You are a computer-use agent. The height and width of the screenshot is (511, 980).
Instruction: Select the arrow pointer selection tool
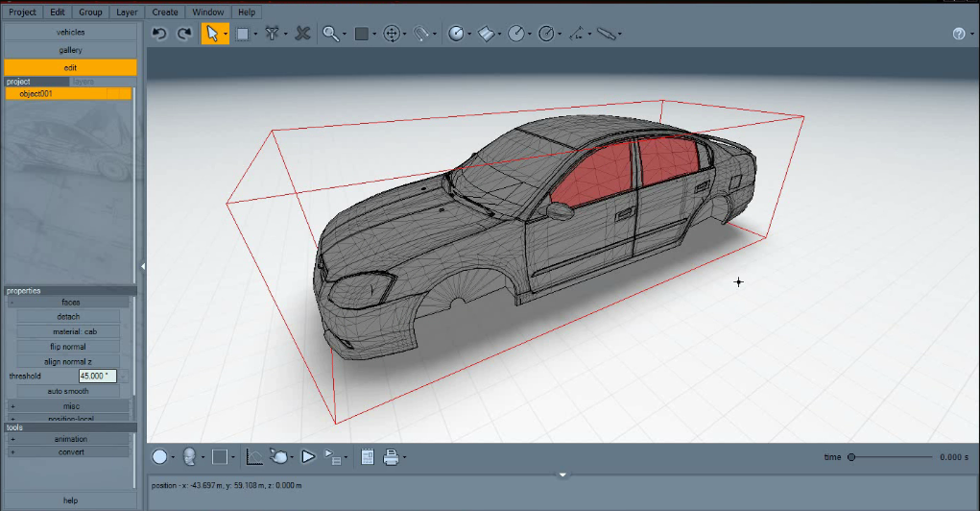(212, 34)
